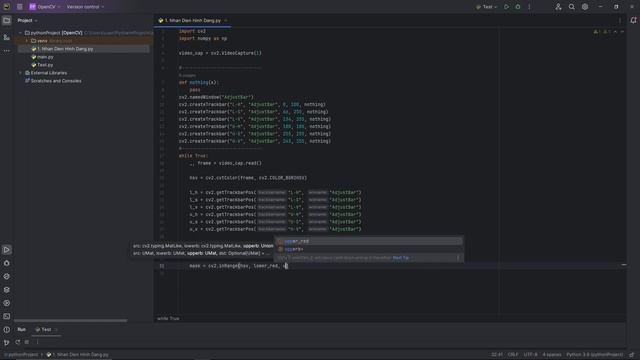Image resolution: width=640 pixels, height=360 pixels.
Task: Click the 'while True:' line in editor
Action: [x=193, y=156]
